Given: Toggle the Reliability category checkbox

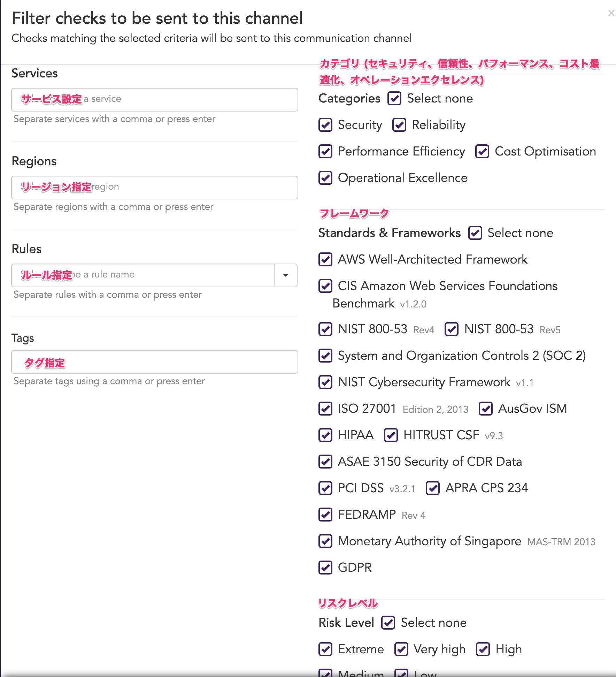Looking at the screenshot, I should click(400, 125).
